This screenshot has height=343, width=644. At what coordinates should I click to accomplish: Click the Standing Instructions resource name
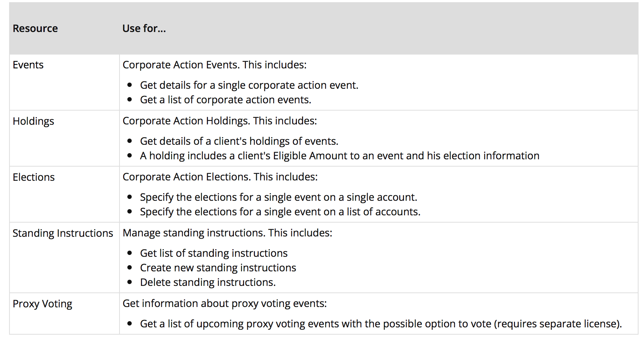63,233
